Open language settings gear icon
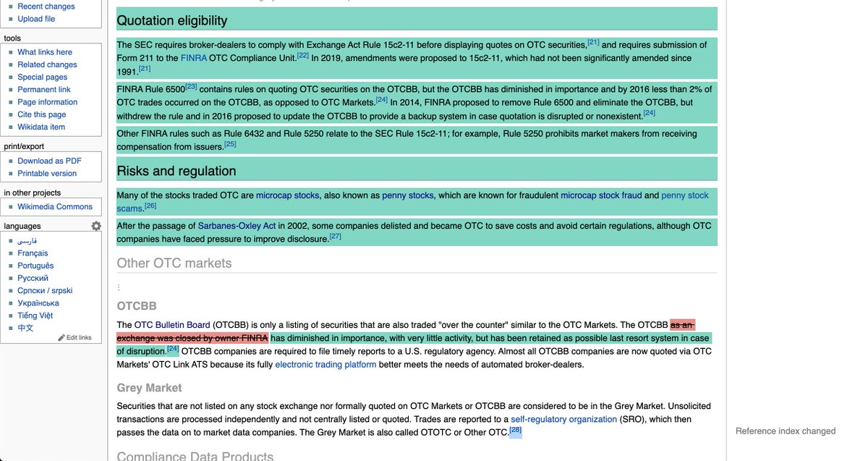 point(96,227)
